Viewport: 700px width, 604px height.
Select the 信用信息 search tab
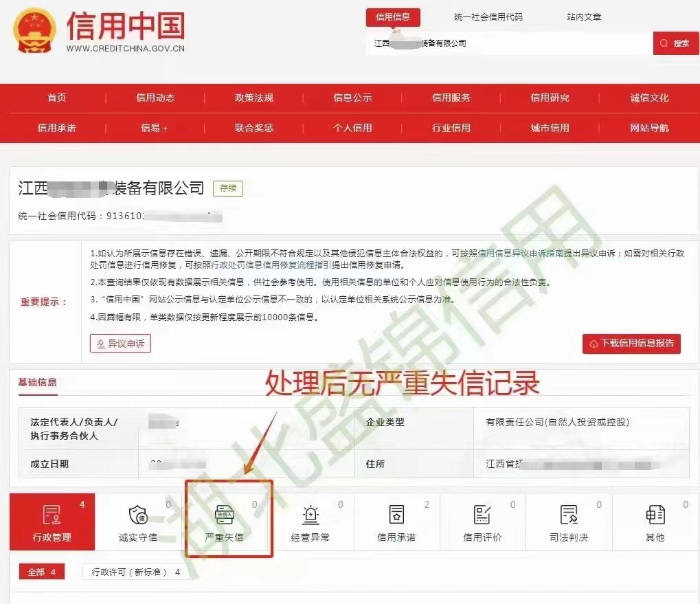pos(393,17)
